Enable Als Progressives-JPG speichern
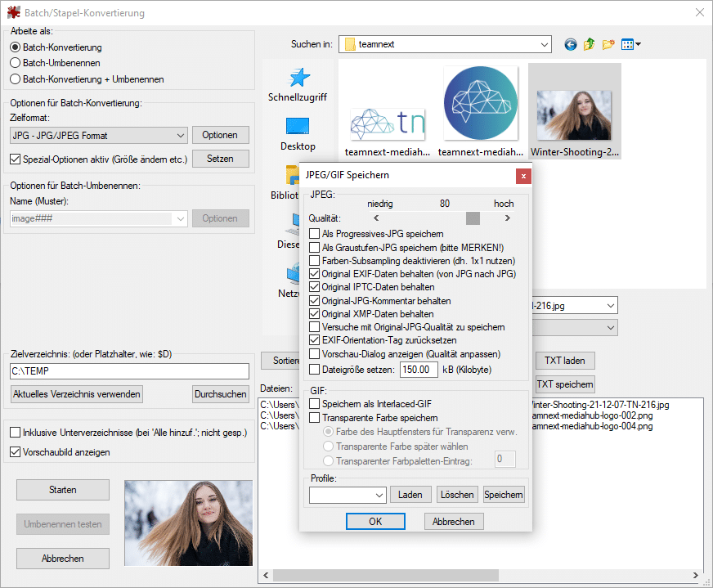This screenshot has height=588, width=713. [315, 233]
